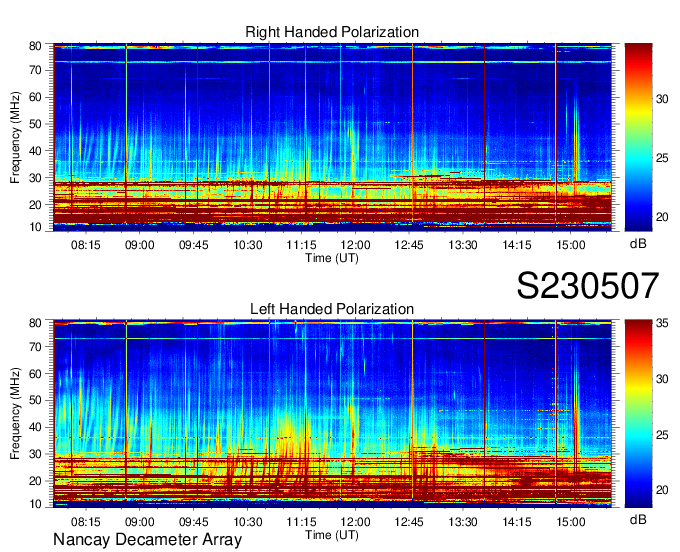The image size is (680, 552).
Task: Click 40 MHz frequency tick on Right Handed plot
Action: coord(35,151)
